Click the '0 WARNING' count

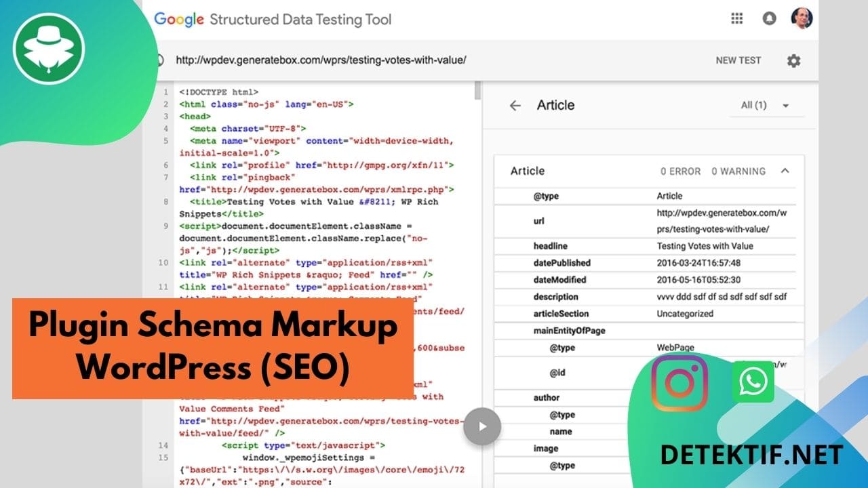(x=738, y=171)
